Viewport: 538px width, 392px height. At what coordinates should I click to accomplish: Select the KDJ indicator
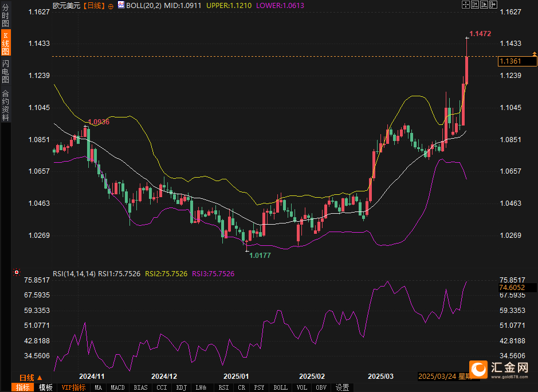181,387
